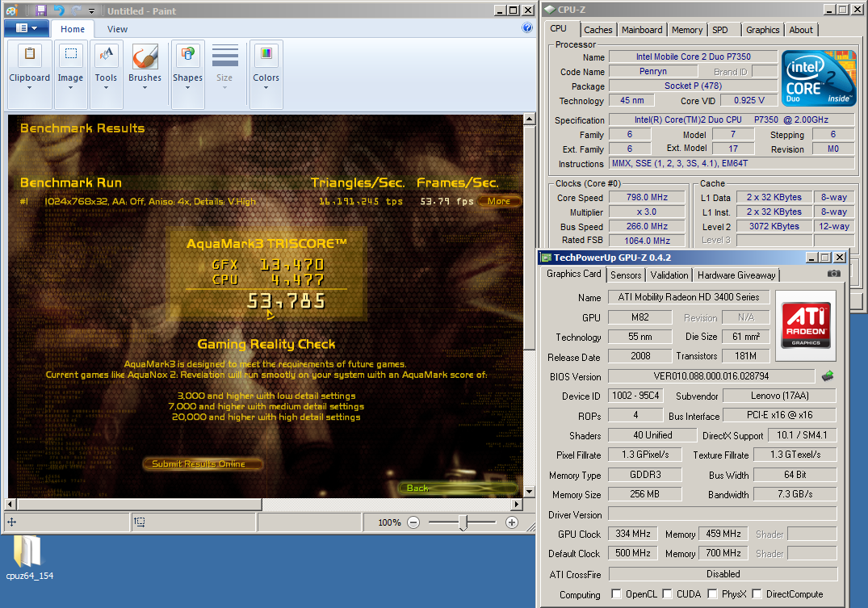Image resolution: width=868 pixels, height=608 pixels.
Task: Click the Paint horizontal scrollbar left arrow
Action: point(10,504)
